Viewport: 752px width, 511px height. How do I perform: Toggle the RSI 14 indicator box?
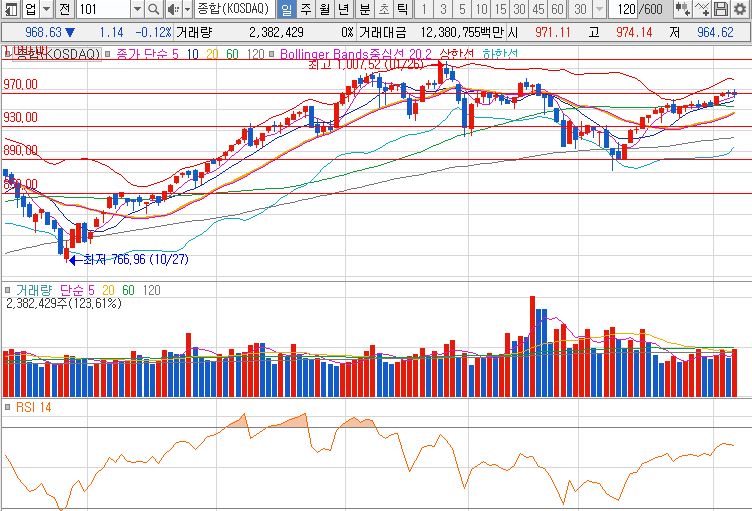(x=8, y=407)
